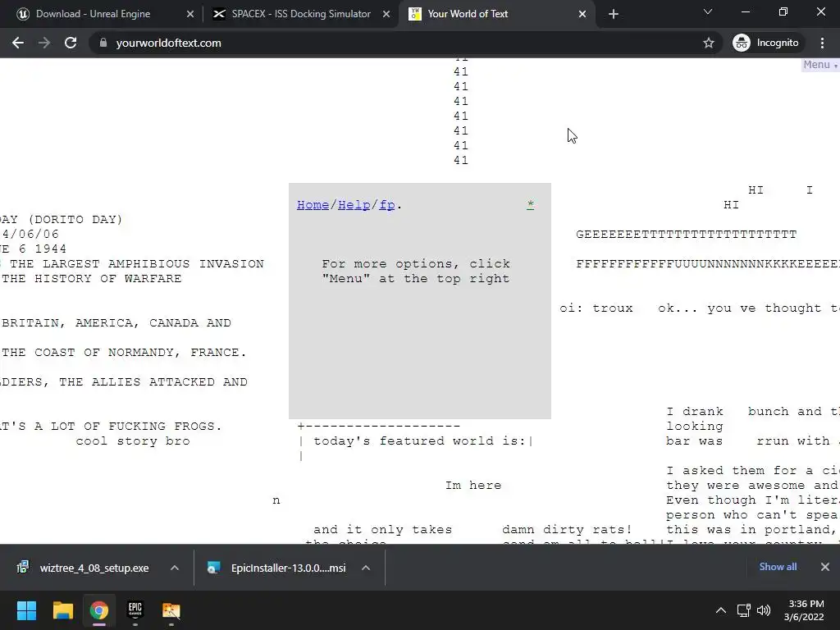Click the text '(DORITO DAY)'

(75, 220)
